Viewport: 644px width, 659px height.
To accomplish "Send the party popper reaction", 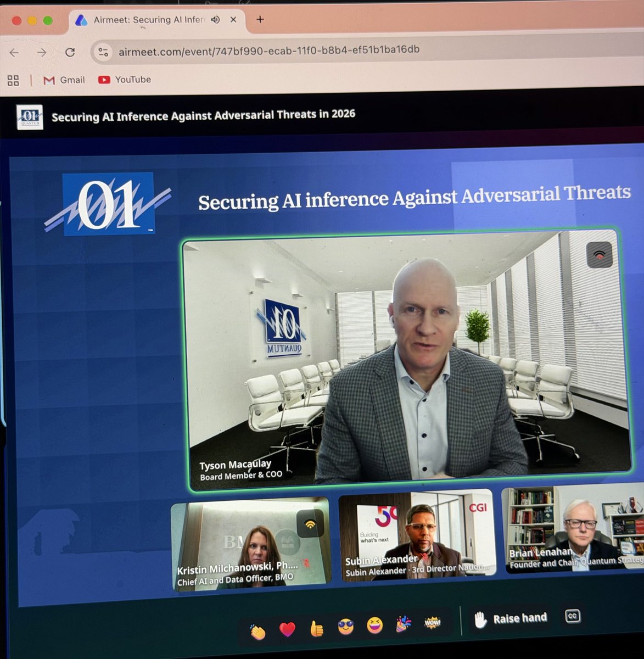I will 404,624.
